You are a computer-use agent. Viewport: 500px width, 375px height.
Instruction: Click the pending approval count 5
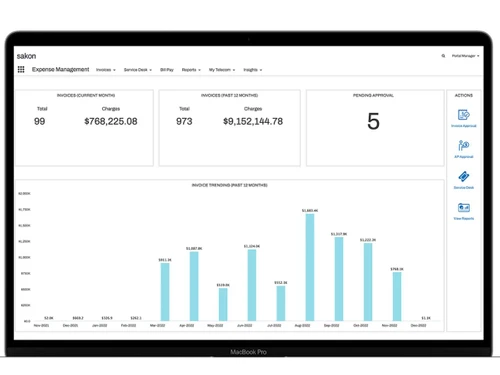373,121
